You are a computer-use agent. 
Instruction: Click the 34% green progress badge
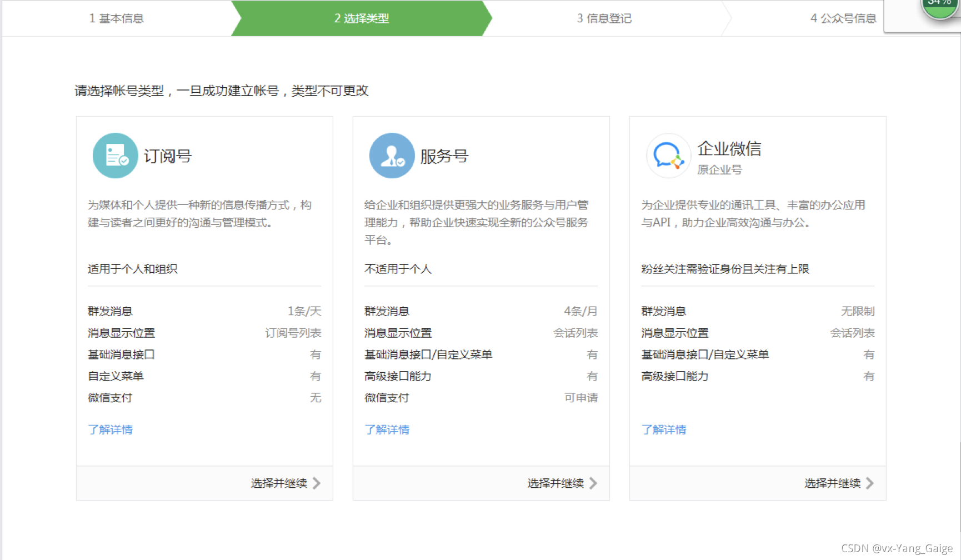click(x=940, y=7)
